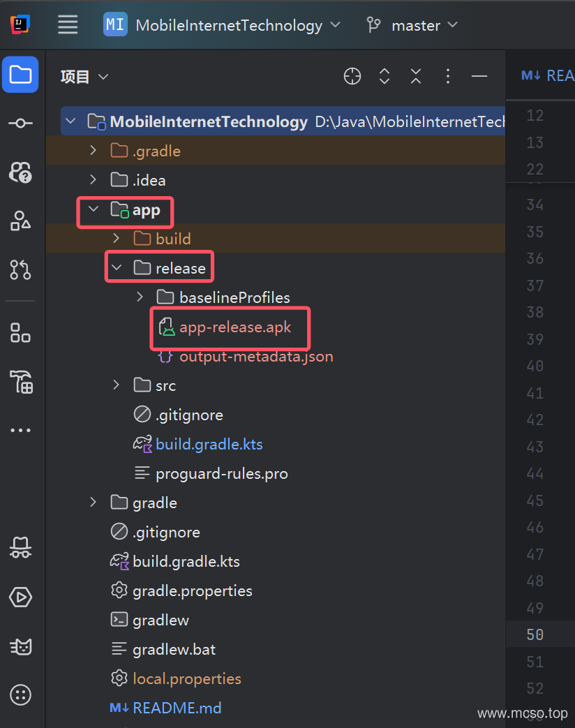The width and height of the screenshot is (575, 728).
Task: Select gradle.properties file
Action: 193,591
